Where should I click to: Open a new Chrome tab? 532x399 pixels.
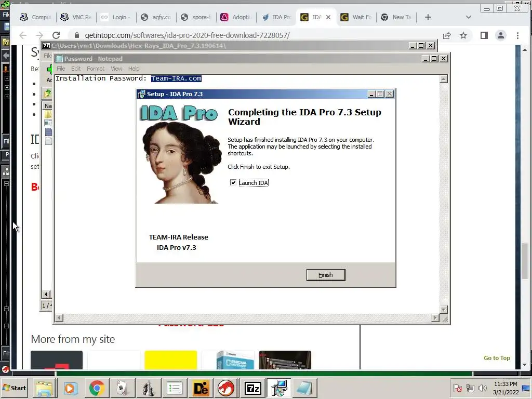(x=428, y=17)
